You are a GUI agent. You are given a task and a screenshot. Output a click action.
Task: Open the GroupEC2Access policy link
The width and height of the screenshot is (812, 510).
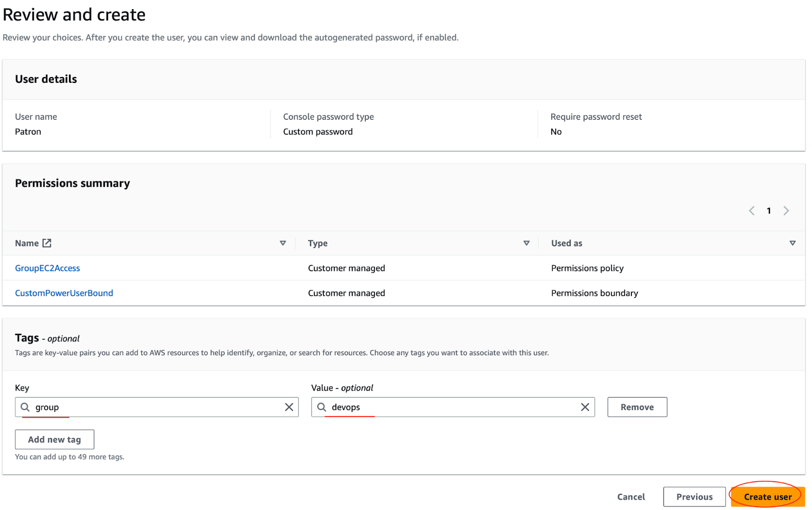click(47, 268)
